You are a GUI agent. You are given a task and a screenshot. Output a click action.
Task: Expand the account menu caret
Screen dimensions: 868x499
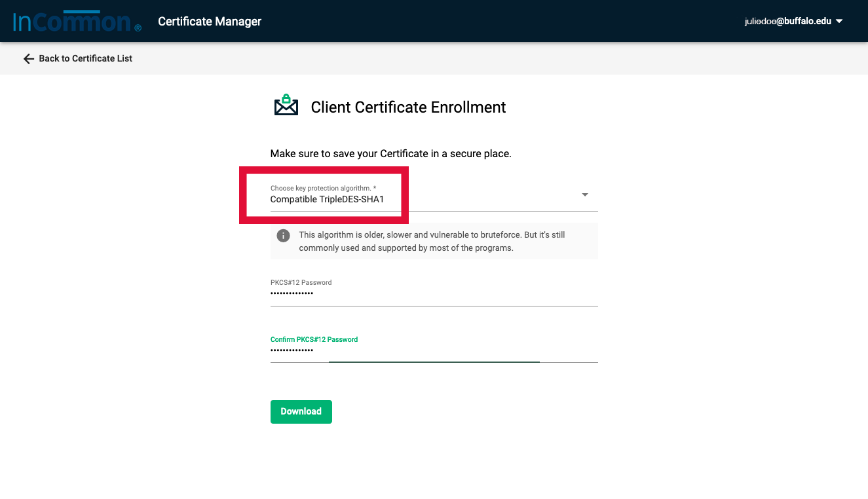coord(839,22)
